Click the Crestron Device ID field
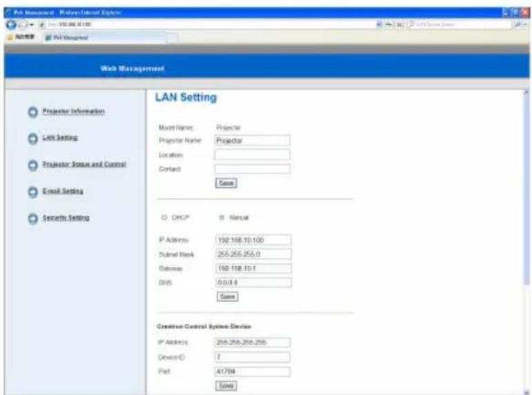Viewport: 532px width, 395px height. pos(252,357)
